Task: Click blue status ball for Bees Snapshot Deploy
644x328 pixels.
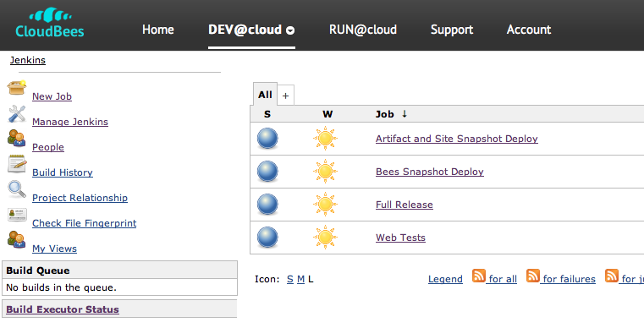Action: [x=267, y=171]
